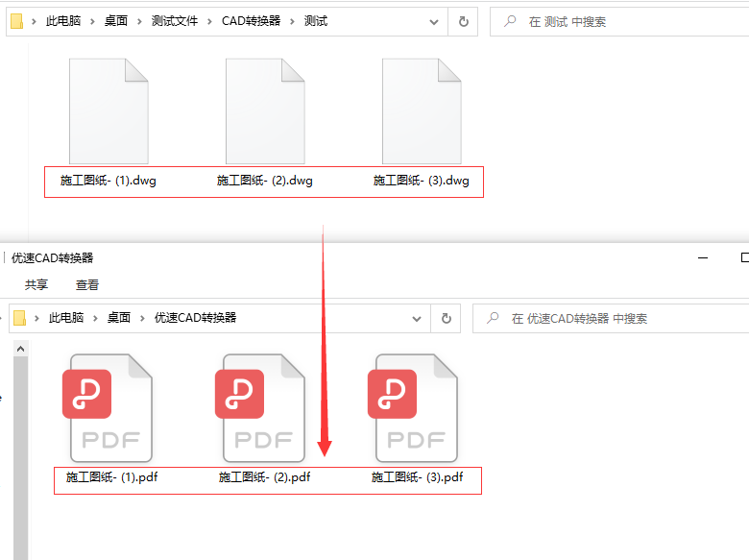Expand chevron after 此电脑 in lower window path
The image size is (749, 560).
(x=95, y=318)
